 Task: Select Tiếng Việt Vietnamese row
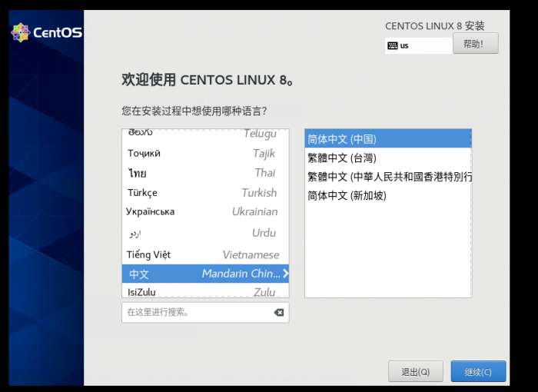[x=205, y=254]
